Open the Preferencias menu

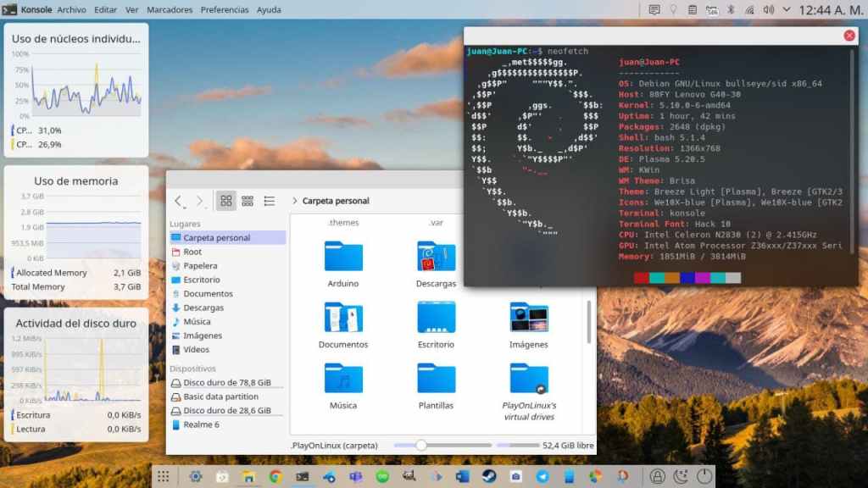coord(225,10)
